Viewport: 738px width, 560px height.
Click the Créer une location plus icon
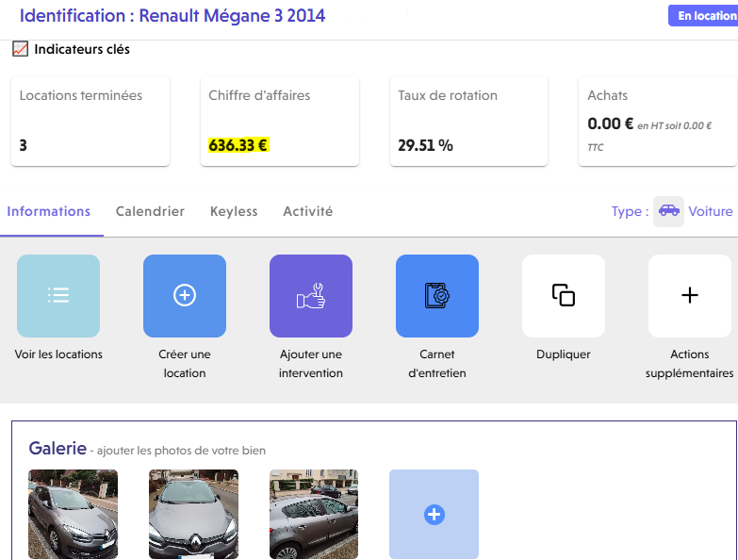tap(185, 296)
